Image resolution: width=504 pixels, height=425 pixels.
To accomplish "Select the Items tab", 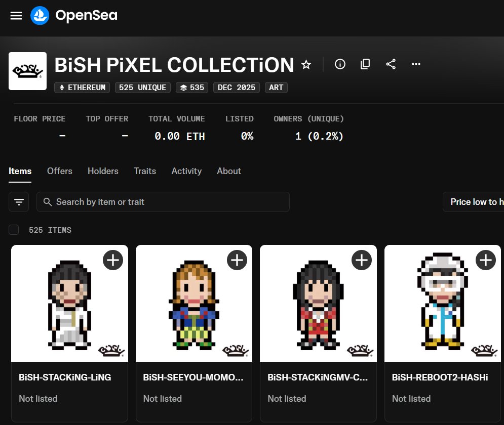I will (20, 171).
